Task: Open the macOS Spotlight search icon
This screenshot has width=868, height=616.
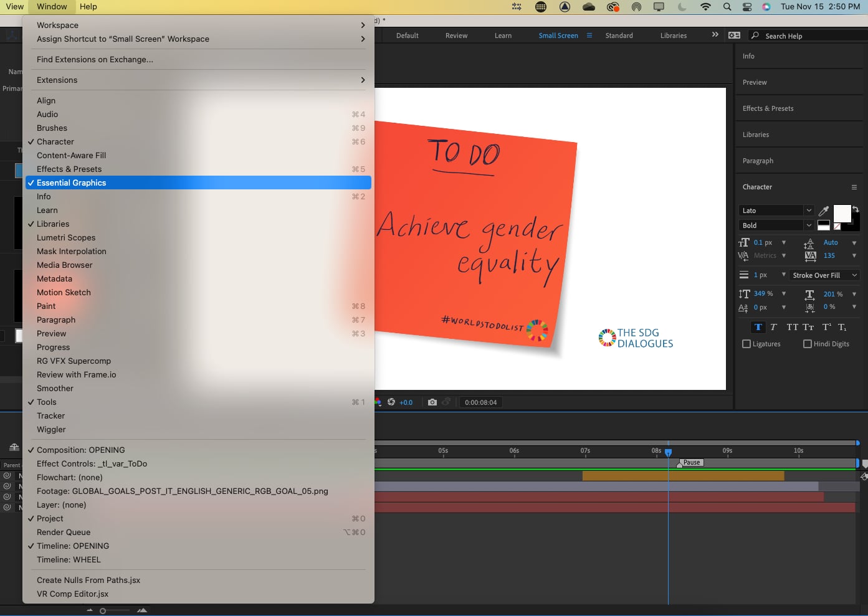Action: coord(727,7)
